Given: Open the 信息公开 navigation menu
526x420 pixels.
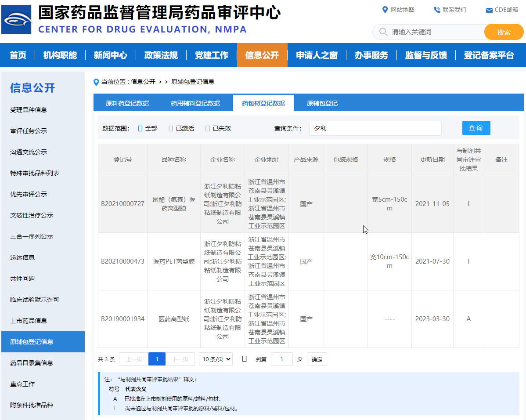Looking at the screenshot, I should 262,55.
